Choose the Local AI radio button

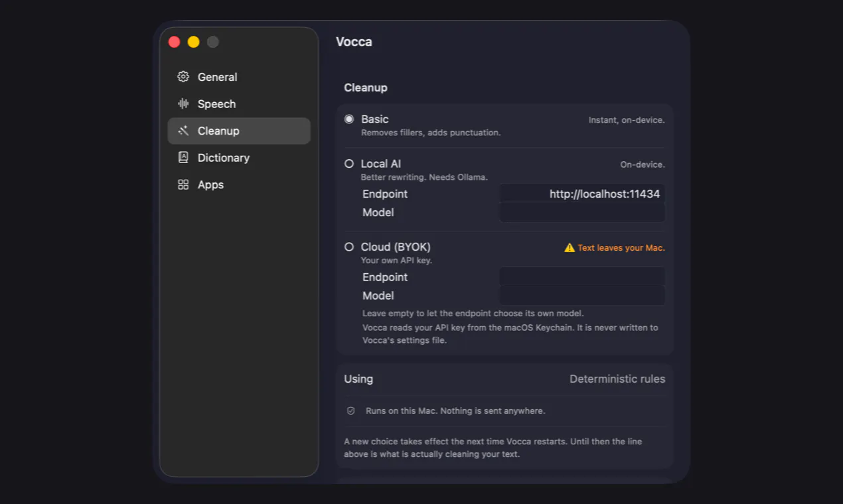click(349, 164)
